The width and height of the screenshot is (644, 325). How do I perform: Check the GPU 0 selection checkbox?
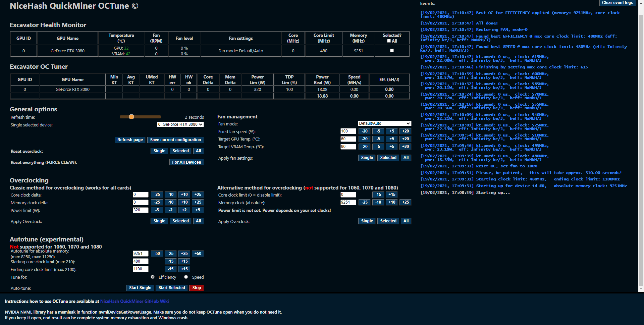pyautogui.click(x=391, y=51)
